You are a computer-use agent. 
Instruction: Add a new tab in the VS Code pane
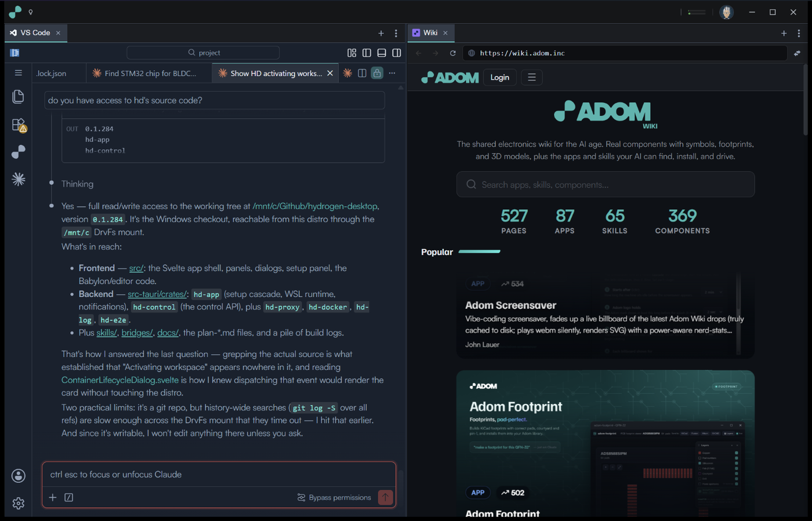coord(381,33)
